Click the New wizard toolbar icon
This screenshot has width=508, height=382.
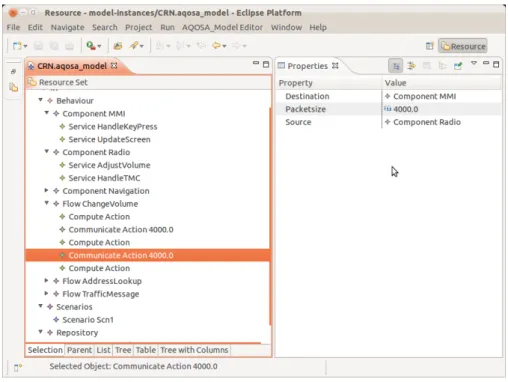click(x=17, y=46)
